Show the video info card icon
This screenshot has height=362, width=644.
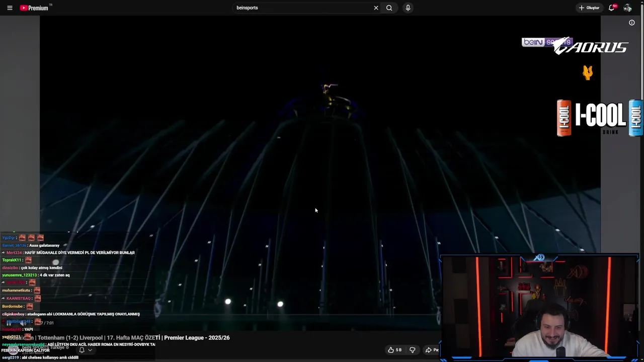632,23
